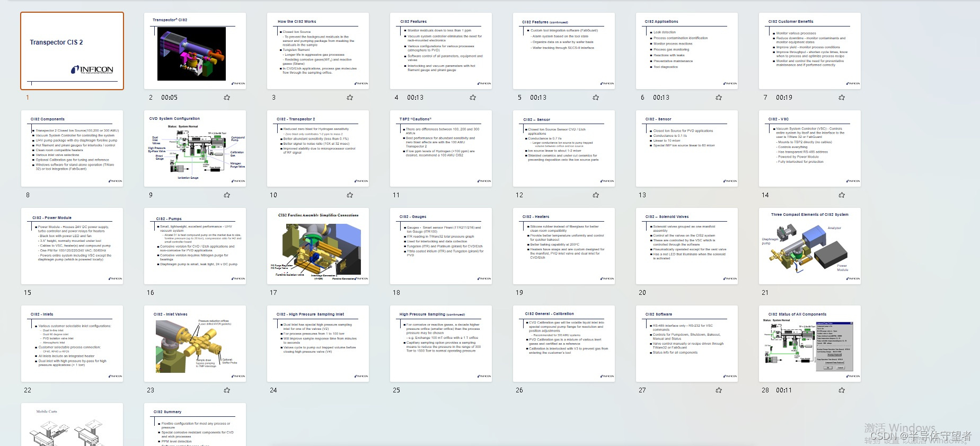
Task: Click the 00:05 timing under slide 2
Action: (x=170, y=98)
